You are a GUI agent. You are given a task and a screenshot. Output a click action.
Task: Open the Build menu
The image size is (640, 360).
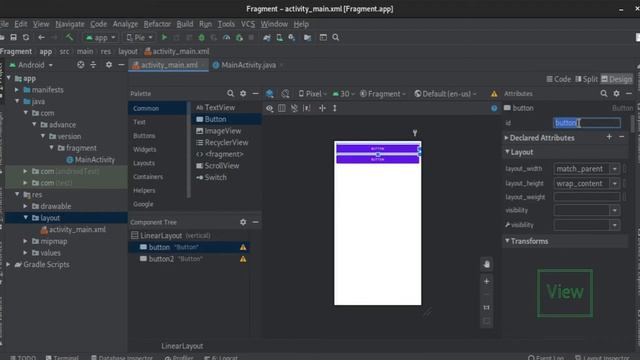(x=184, y=24)
